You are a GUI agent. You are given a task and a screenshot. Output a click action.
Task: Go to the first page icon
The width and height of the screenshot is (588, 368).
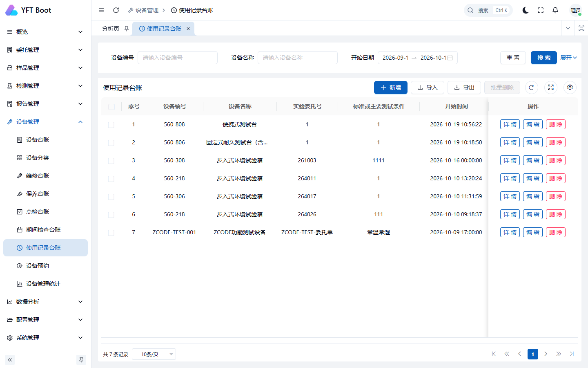(x=494, y=354)
